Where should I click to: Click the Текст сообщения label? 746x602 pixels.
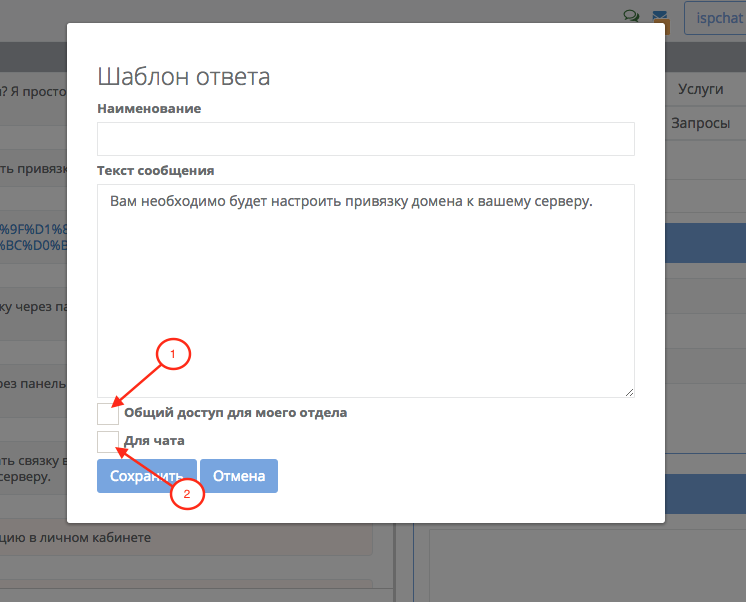tap(156, 170)
